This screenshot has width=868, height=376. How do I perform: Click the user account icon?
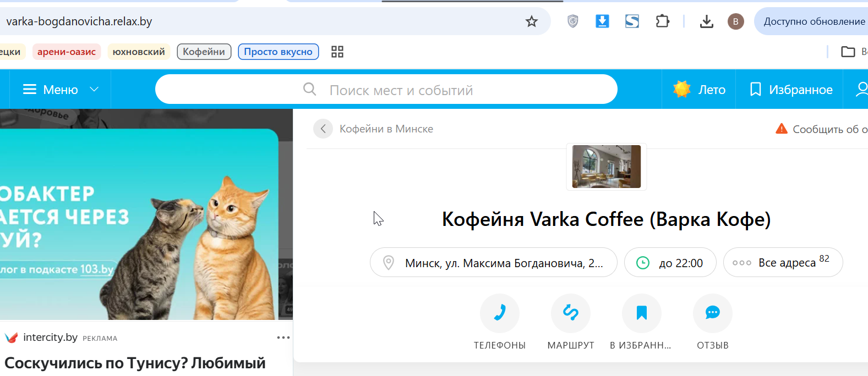coord(862,89)
